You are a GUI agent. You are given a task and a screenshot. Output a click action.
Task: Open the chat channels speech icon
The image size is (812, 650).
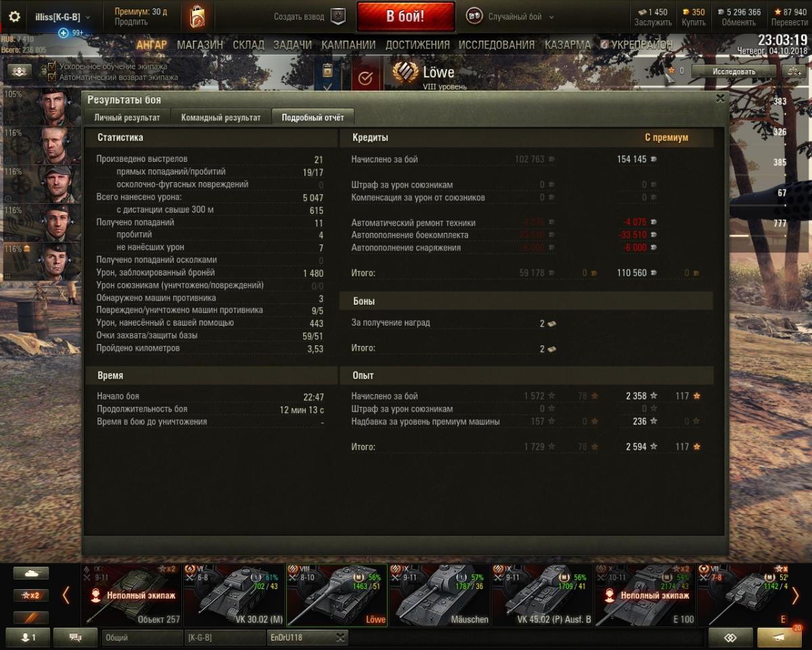75,637
